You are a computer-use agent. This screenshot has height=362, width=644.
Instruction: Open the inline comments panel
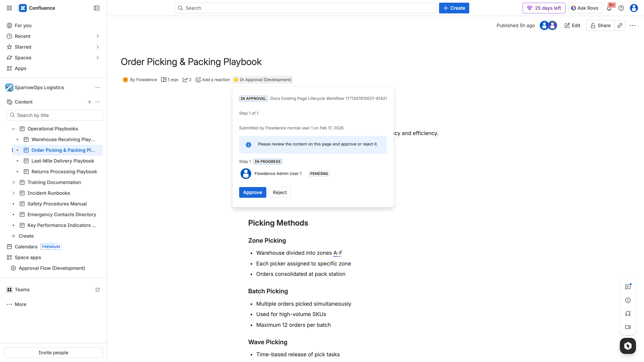tap(628, 287)
